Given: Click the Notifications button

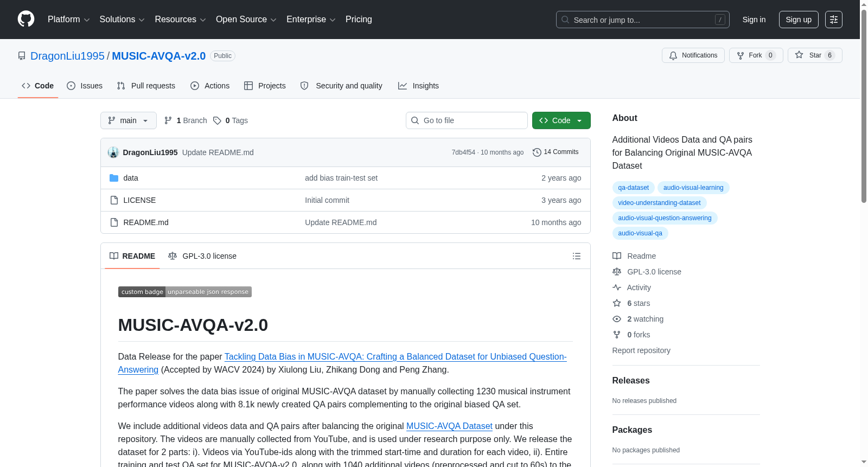Looking at the screenshot, I should [x=693, y=55].
